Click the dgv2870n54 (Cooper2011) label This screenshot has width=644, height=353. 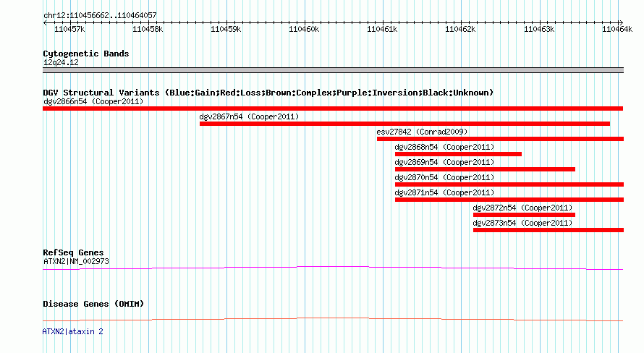tap(444, 177)
